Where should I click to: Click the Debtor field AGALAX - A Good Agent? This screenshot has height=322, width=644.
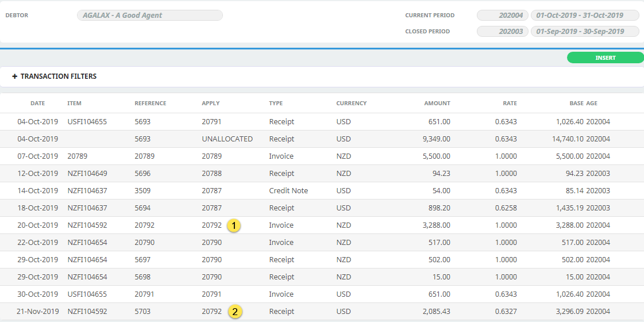150,15
